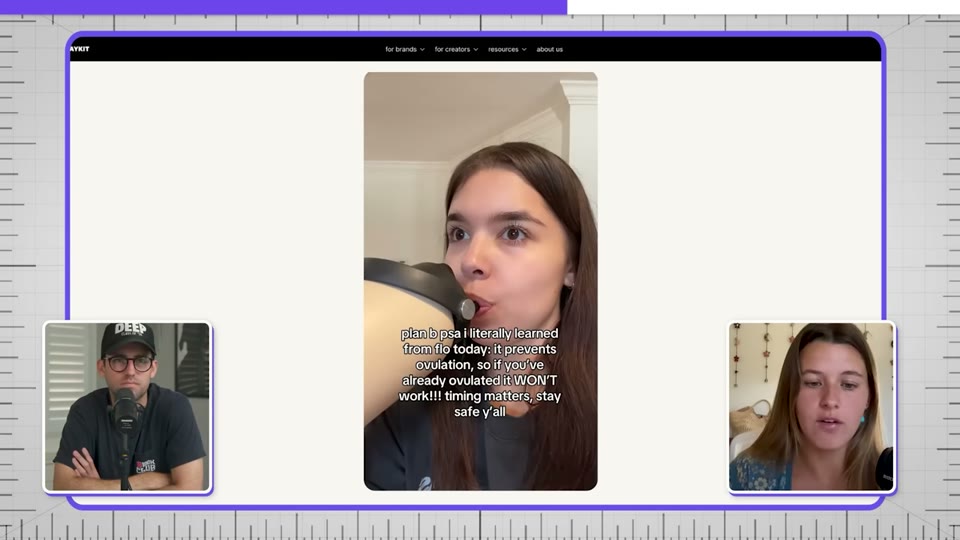The height and width of the screenshot is (540, 960).
Task: Select the female guest webcam thumbnail
Action: pyautogui.click(x=811, y=407)
